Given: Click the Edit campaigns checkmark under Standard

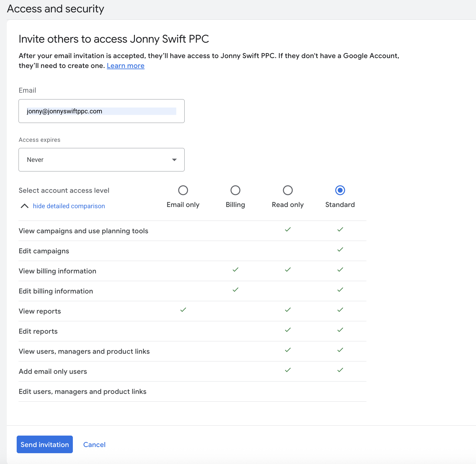Looking at the screenshot, I should click(340, 250).
